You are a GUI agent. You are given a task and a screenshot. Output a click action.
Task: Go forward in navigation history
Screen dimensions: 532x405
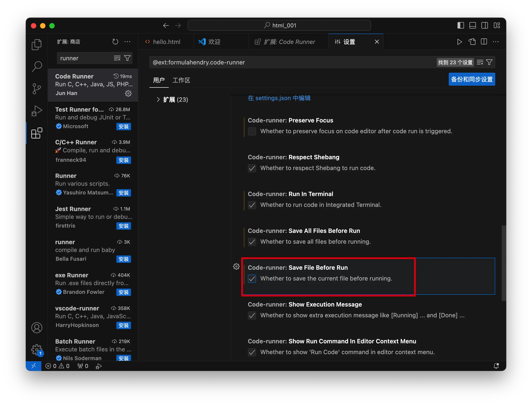coord(178,26)
